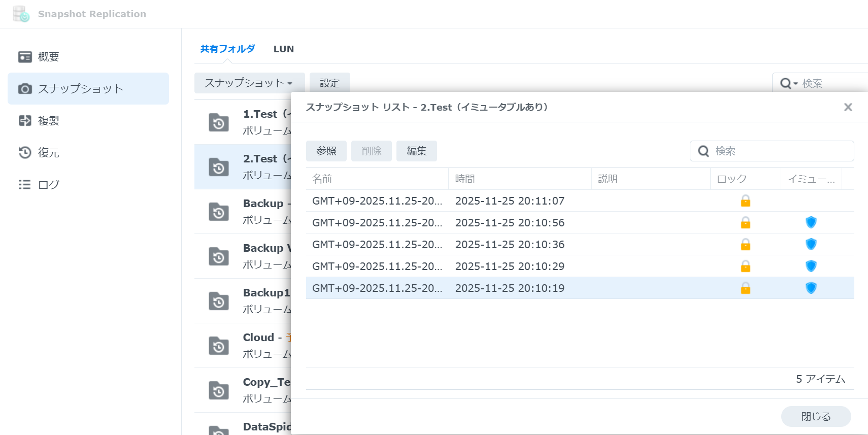Screen dimensions: 868x435
Task: Click the 編集 edit button
Action: pos(416,151)
